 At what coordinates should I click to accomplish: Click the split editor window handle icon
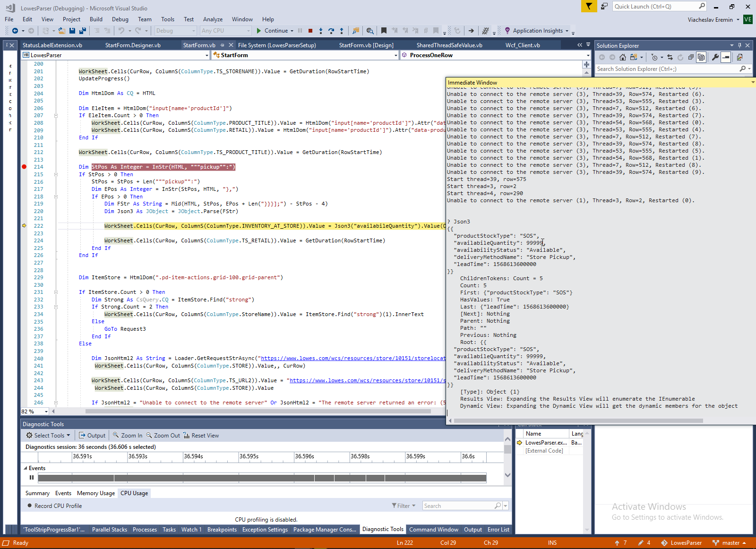(x=586, y=64)
